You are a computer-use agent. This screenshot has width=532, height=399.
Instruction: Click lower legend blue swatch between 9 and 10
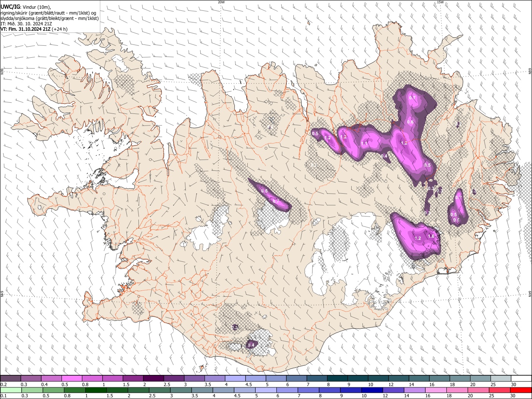[351, 390]
